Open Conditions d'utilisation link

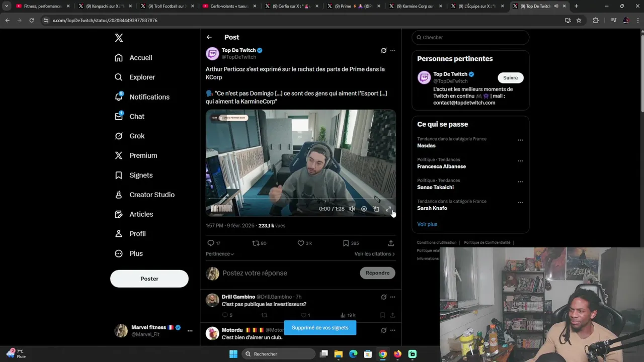click(x=437, y=242)
